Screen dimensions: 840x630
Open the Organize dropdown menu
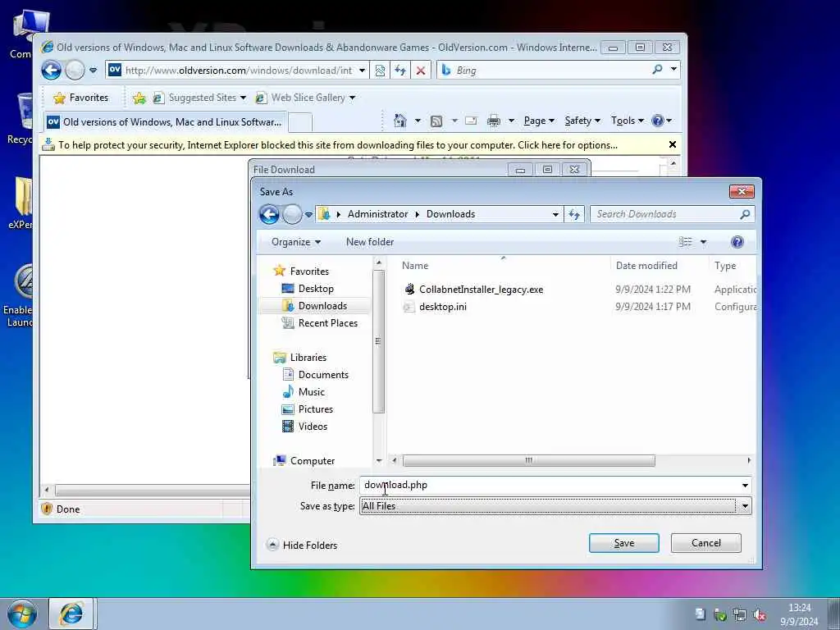[295, 242]
